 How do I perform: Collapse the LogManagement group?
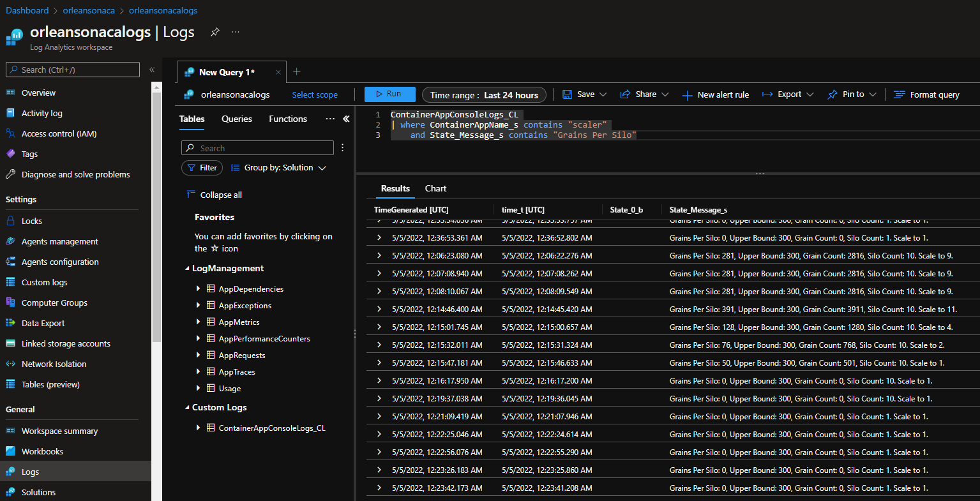(x=187, y=269)
